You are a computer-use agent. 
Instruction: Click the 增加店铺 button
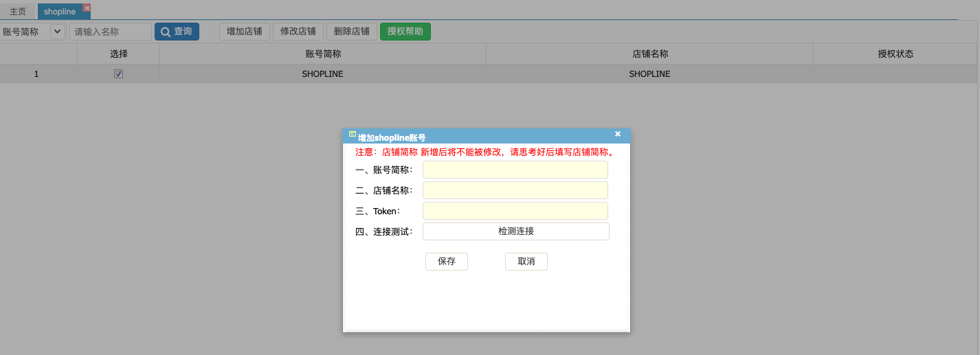pyautogui.click(x=245, y=32)
